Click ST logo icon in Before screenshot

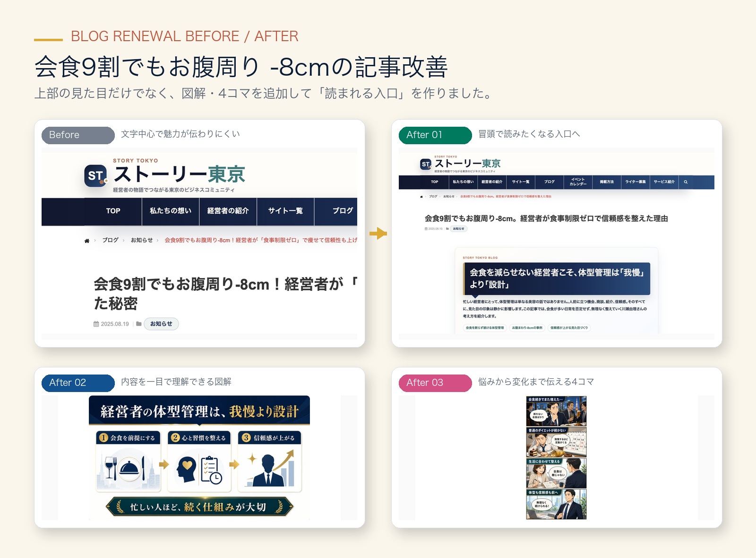click(x=95, y=175)
